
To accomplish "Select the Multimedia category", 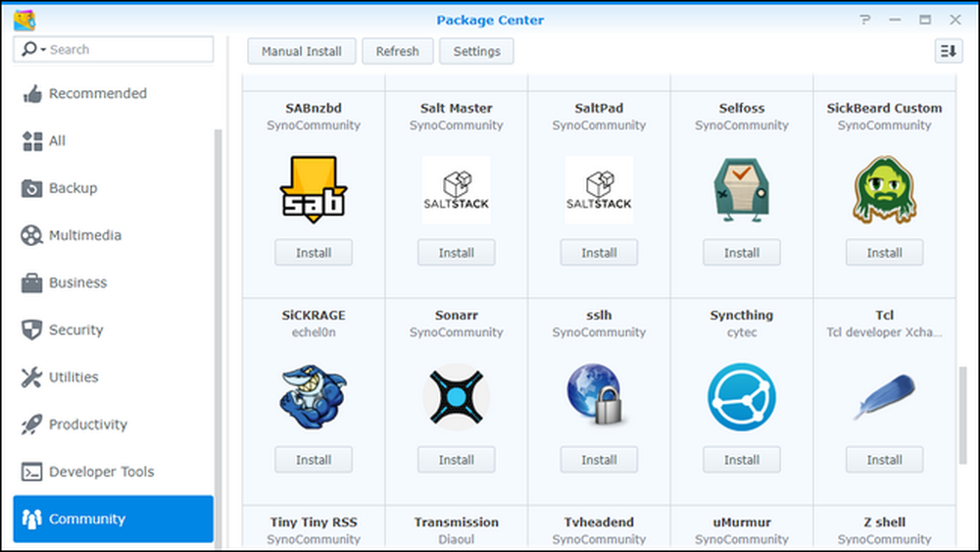I will click(x=113, y=235).
